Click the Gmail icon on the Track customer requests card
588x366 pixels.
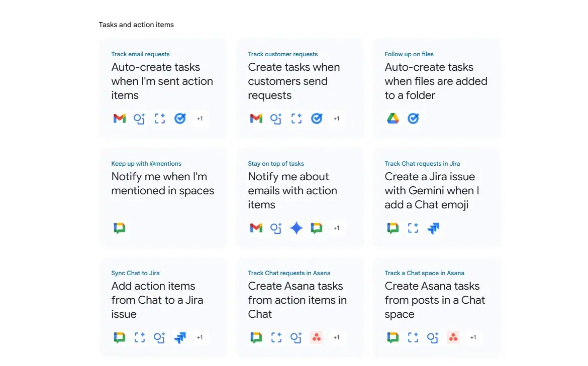point(256,118)
